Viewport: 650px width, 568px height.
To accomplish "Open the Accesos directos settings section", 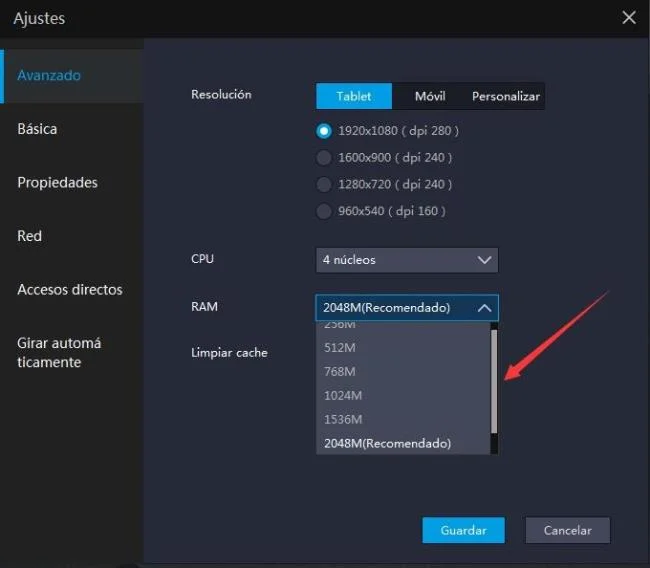I will 72,289.
